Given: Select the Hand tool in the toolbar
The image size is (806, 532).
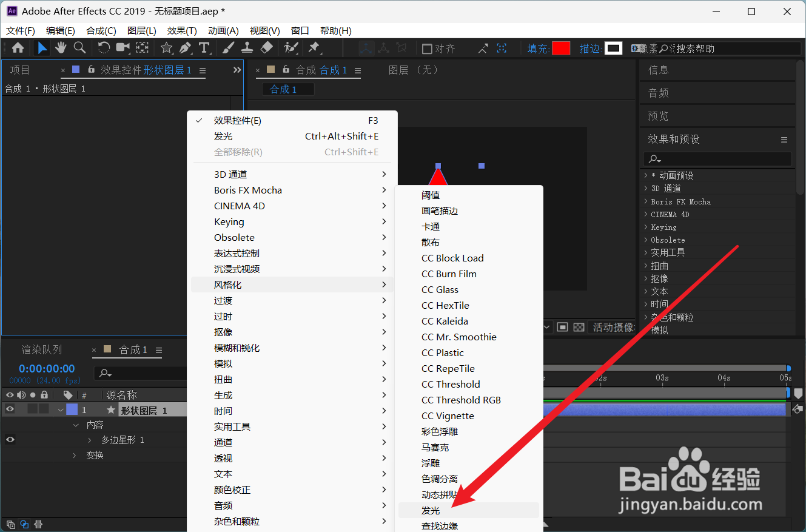Looking at the screenshot, I should [60, 47].
